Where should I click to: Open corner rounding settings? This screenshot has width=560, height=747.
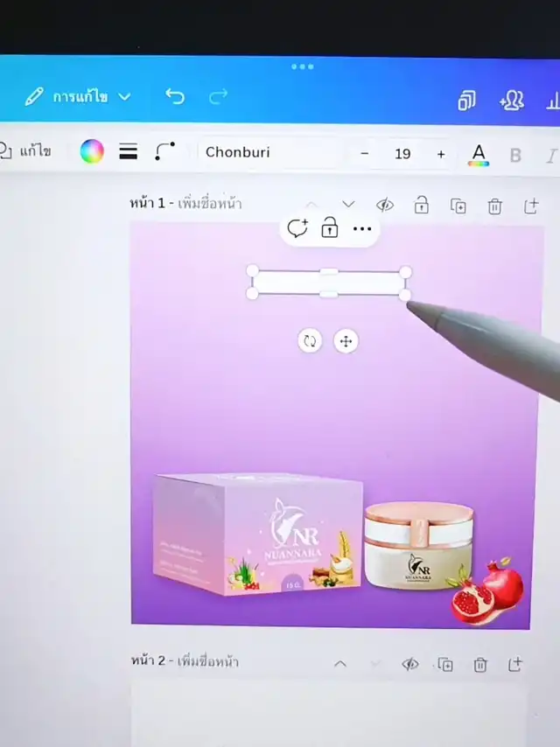click(164, 152)
